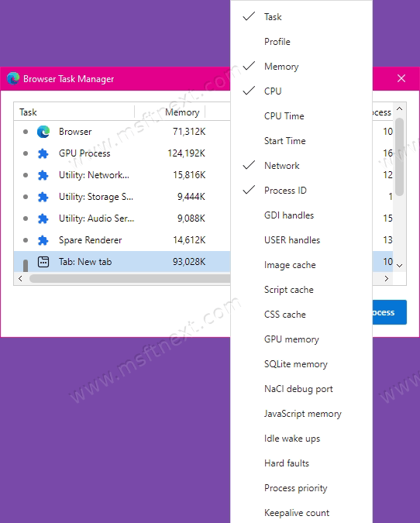The height and width of the screenshot is (523, 420).
Task: Click the 15,816K memory value
Action: point(189,175)
